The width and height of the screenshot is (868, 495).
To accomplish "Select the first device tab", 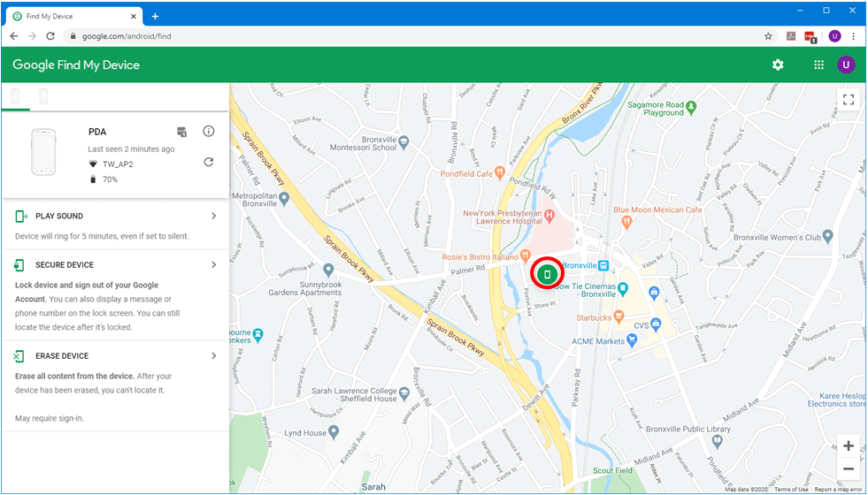I will (16, 96).
